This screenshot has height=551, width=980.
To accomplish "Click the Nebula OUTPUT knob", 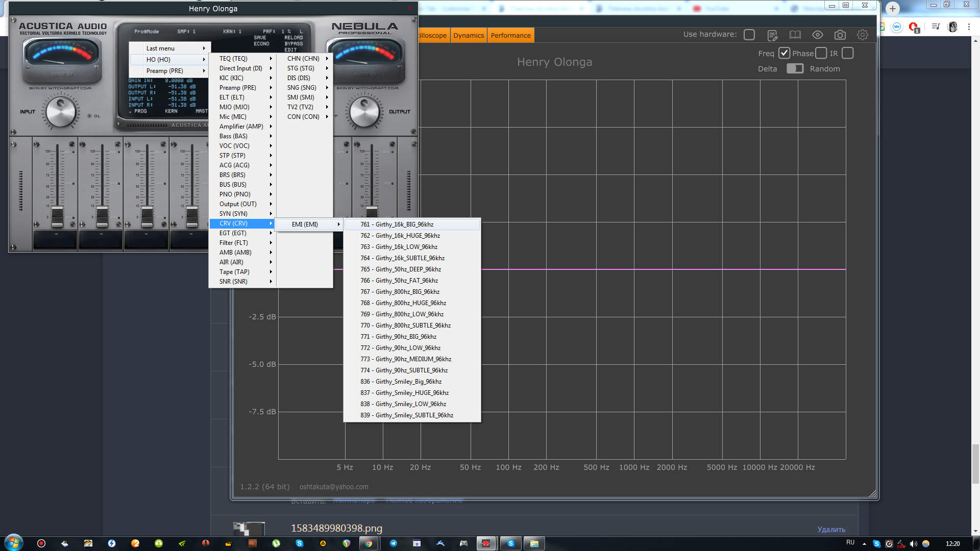I will pos(364,112).
